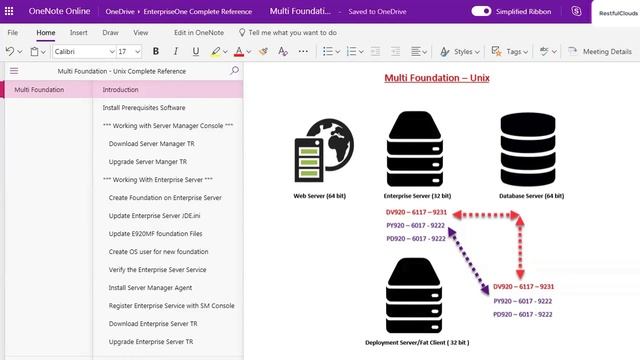Switch to the View tab

140,33
